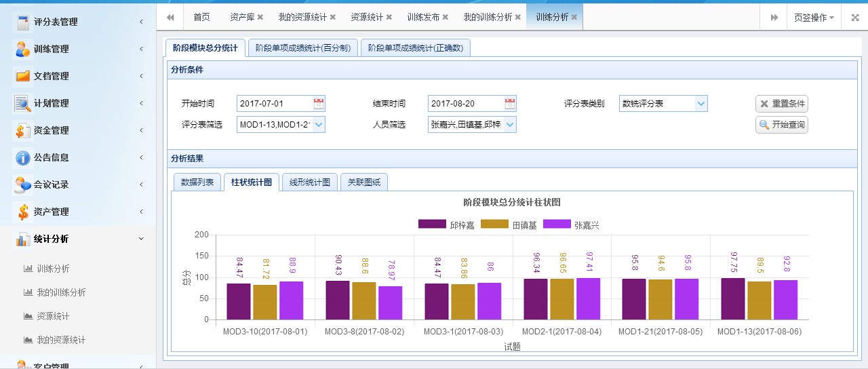Image resolution: width=868 pixels, height=369 pixels.
Task: Select the 柱状统计图 tab
Action: (252, 182)
